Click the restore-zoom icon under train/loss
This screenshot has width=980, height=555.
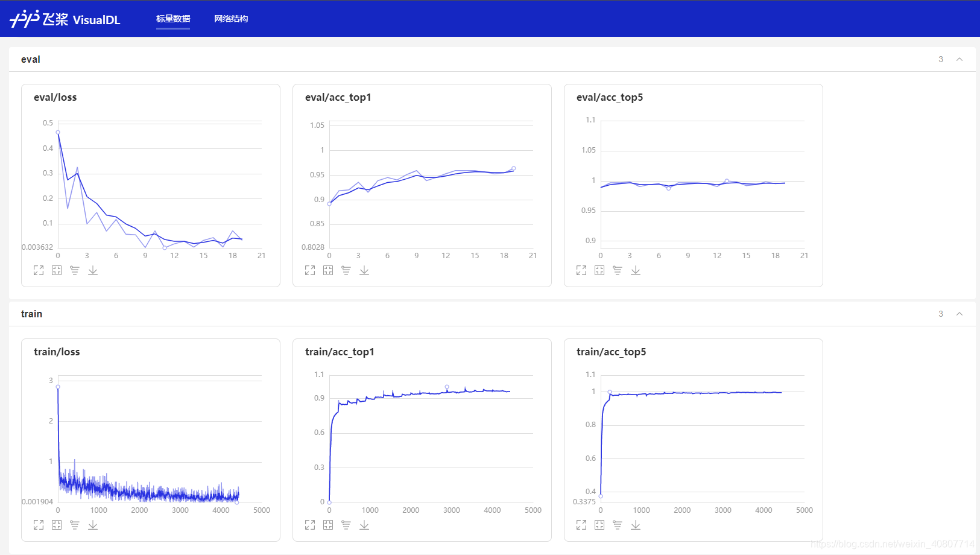click(57, 525)
